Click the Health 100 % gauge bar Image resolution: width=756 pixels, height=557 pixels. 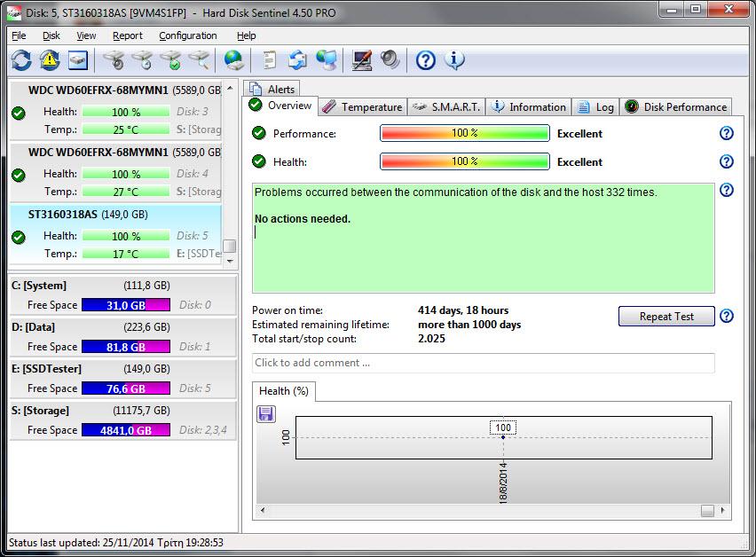coord(465,161)
